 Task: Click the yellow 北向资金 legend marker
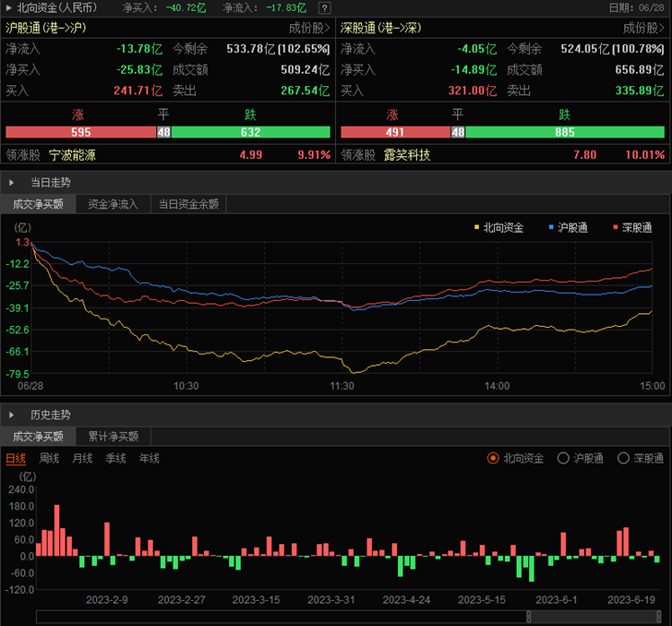click(x=476, y=227)
